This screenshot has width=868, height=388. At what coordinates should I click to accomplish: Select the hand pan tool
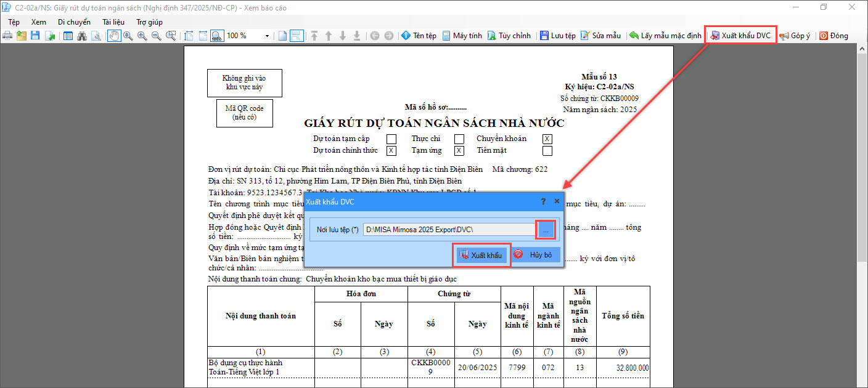coord(114,36)
